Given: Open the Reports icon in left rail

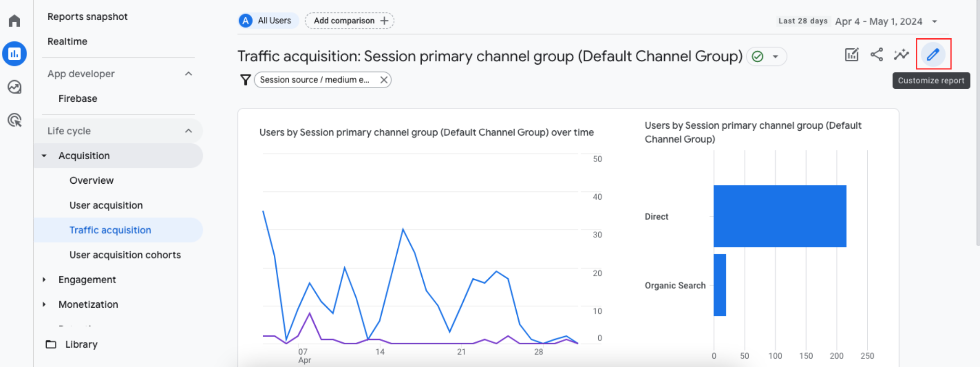Looking at the screenshot, I should 14,54.
